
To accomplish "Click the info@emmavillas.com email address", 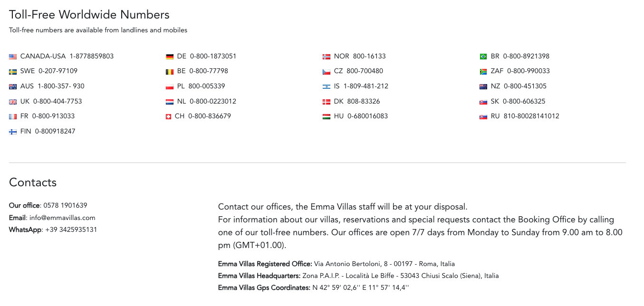I will [x=62, y=218].
